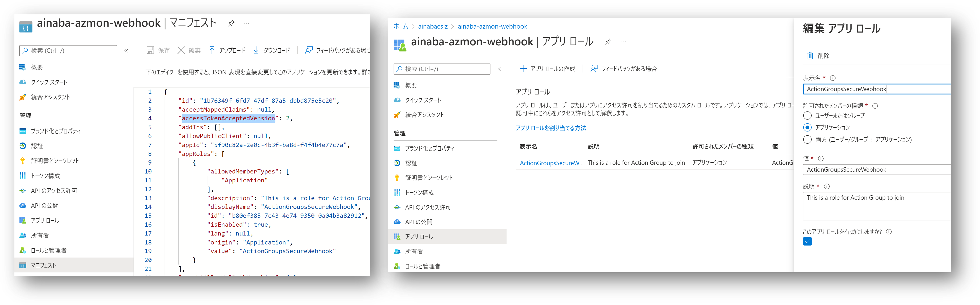Open ellipsis menu in App Roles header
Screen dimensions: 980x305
623,42
